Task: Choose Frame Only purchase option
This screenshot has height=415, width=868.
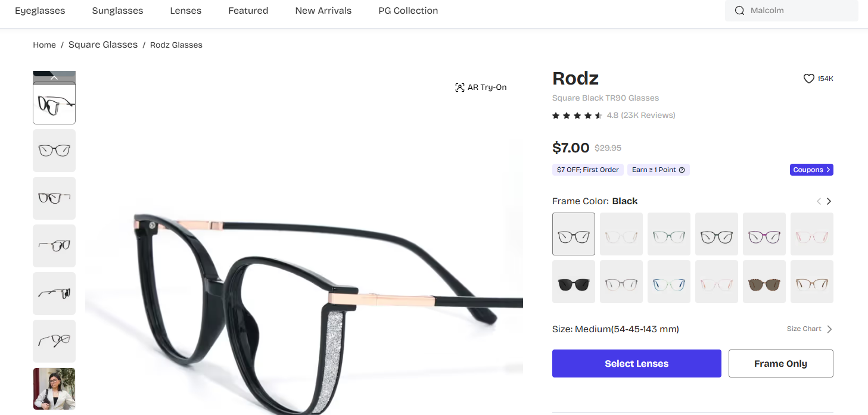Action: [x=780, y=363]
